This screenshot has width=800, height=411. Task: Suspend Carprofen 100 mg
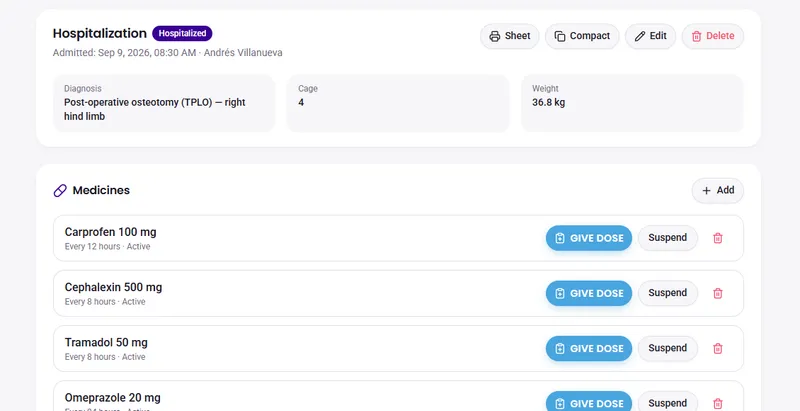pyautogui.click(x=668, y=238)
